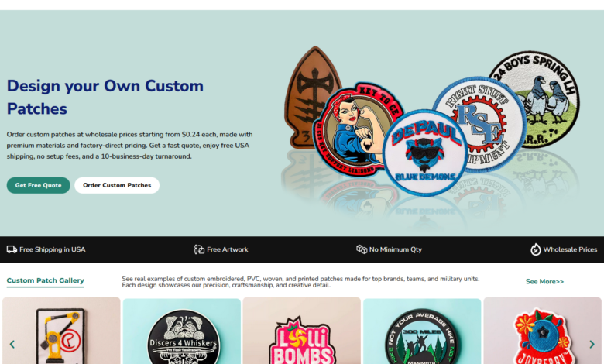
Task: Open the Lolli Bombs patch thumbnail
Action: coord(302,331)
